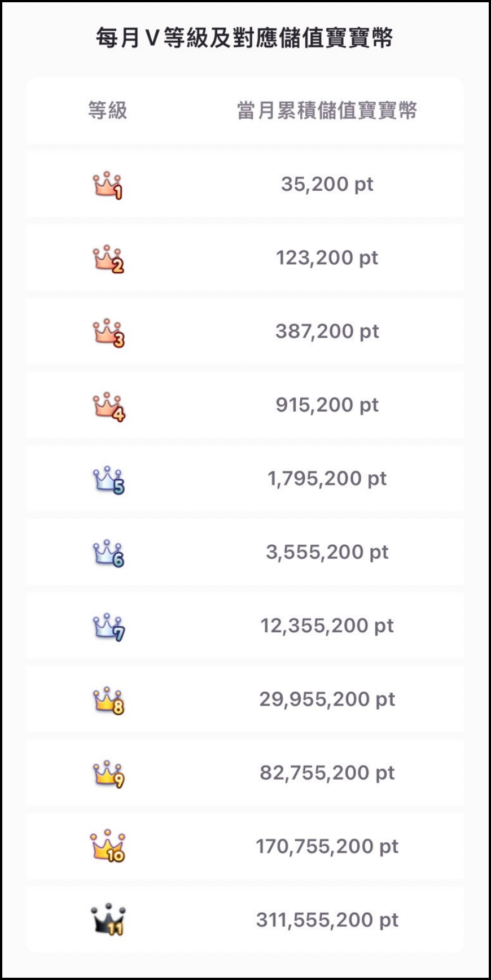Click the 每月V等級及對應儲值寶寶幣 title
Image resolution: width=491 pixels, height=980 pixels.
coord(244,38)
